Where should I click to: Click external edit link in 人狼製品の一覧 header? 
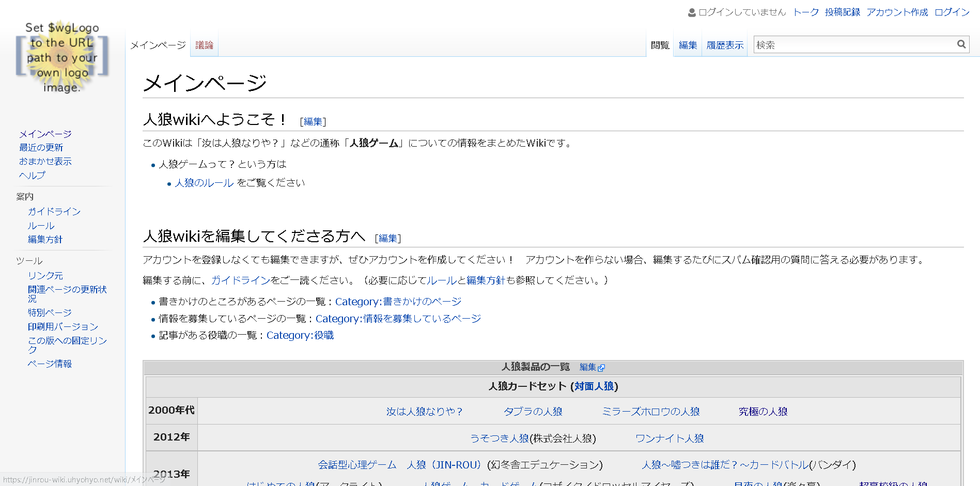click(x=592, y=367)
